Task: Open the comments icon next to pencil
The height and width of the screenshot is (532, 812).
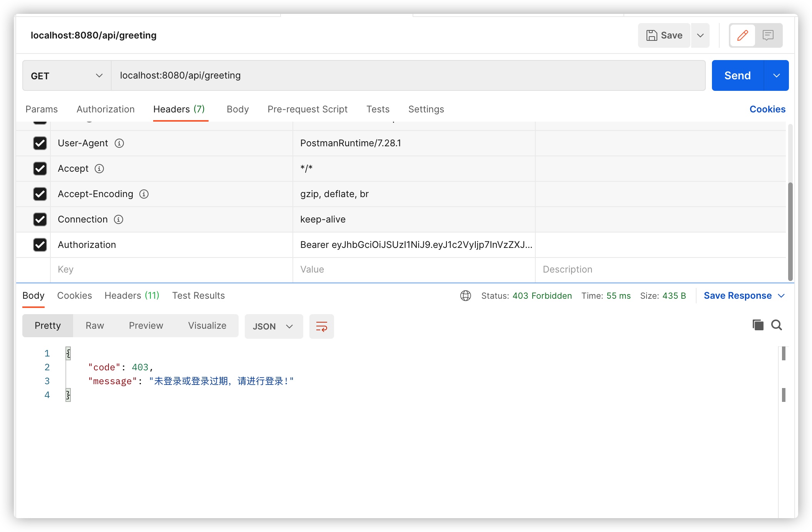Action: pyautogui.click(x=768, y=35)
